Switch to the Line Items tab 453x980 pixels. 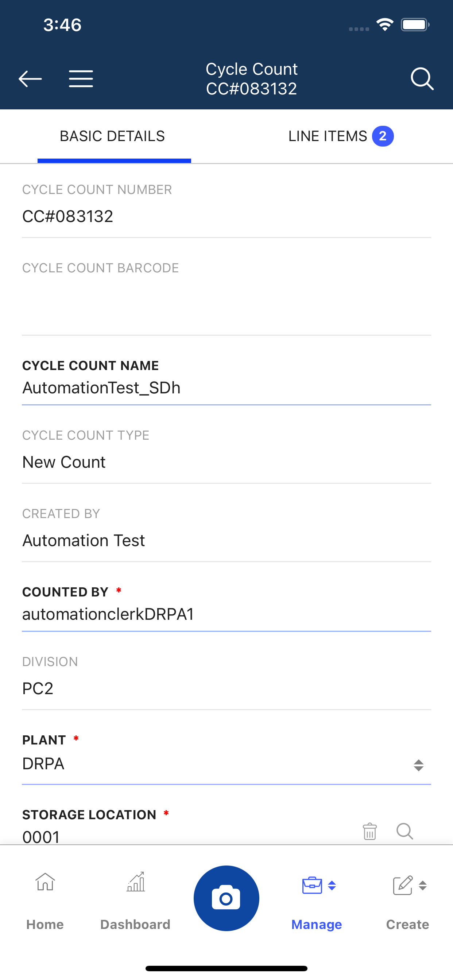[341, 136]
